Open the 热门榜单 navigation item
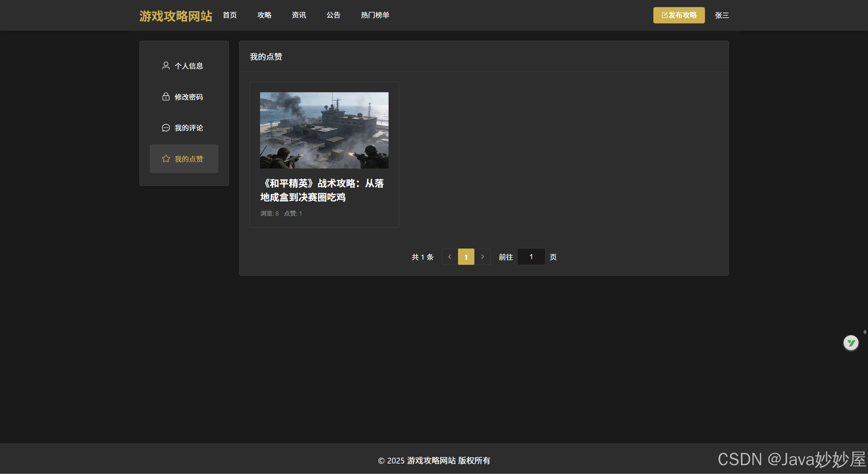Image resolution: width=868 pixels, height=474 pixels. tap(375, 15)
